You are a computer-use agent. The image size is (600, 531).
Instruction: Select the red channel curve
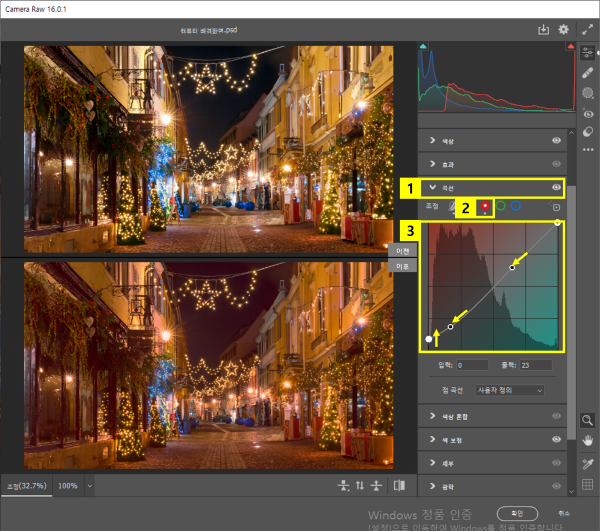tap(485, 206)
